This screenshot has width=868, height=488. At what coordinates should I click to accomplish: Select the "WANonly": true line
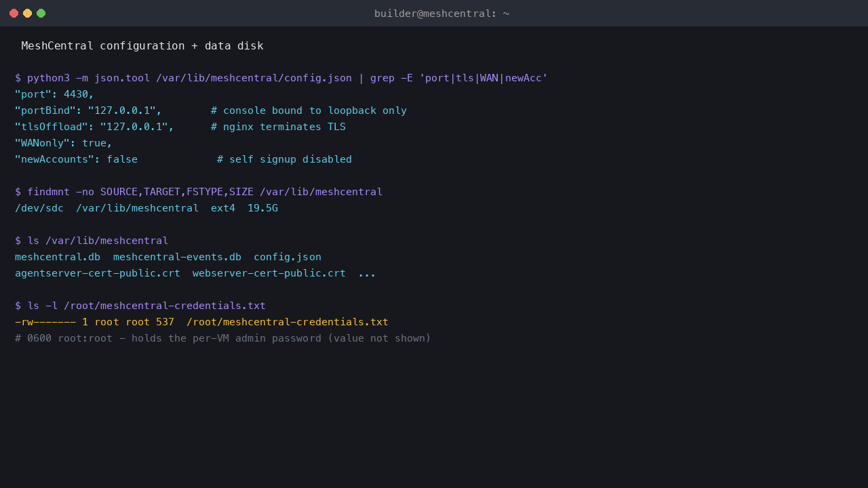(x=64, y=143)
